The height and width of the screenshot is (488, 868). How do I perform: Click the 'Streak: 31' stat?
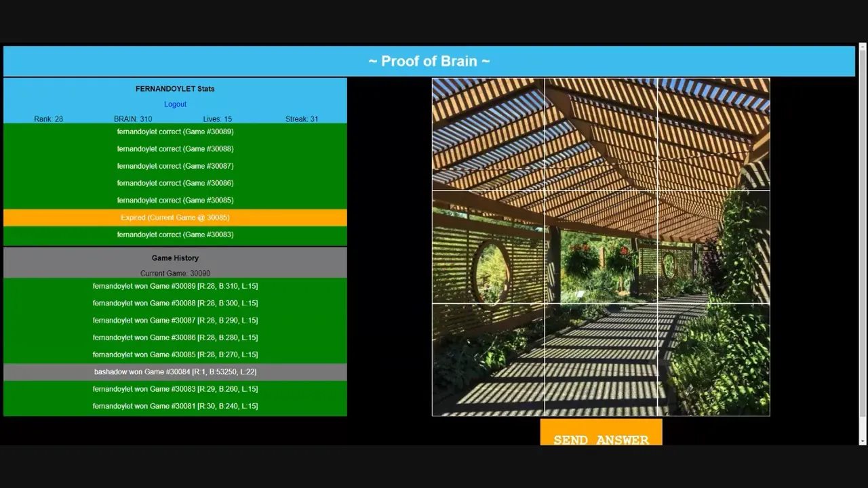(x=302, y=119)
